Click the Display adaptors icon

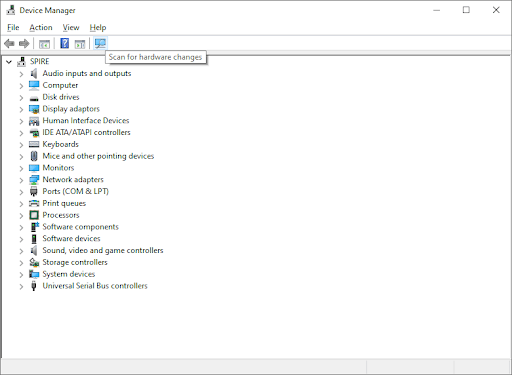click(x=34, y=109)
